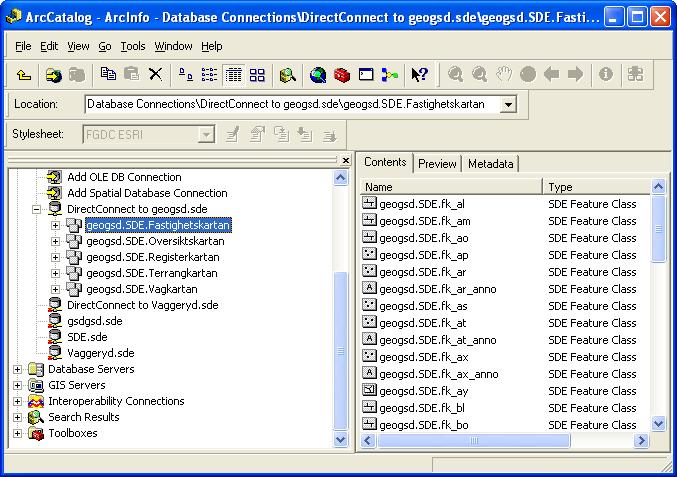
Task: Select the Identify tool
Action: (x=606, y=74)
